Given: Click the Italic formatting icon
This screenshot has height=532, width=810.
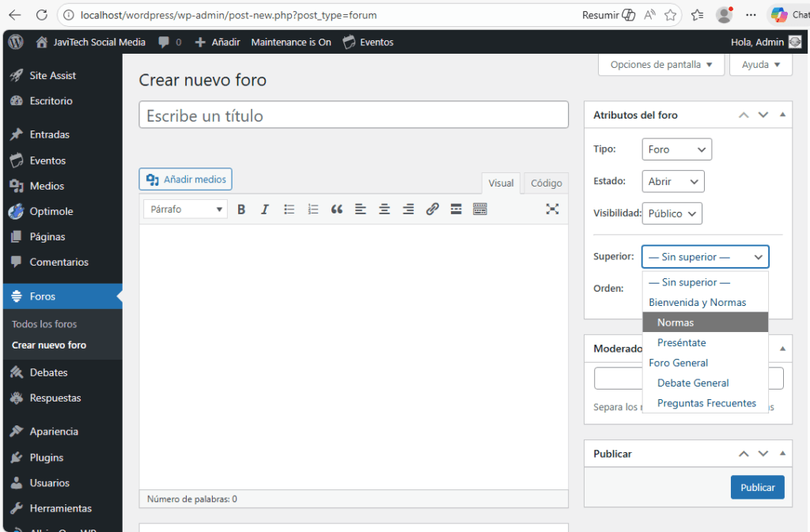Looking at the screenshot, I should click(265, 209).
